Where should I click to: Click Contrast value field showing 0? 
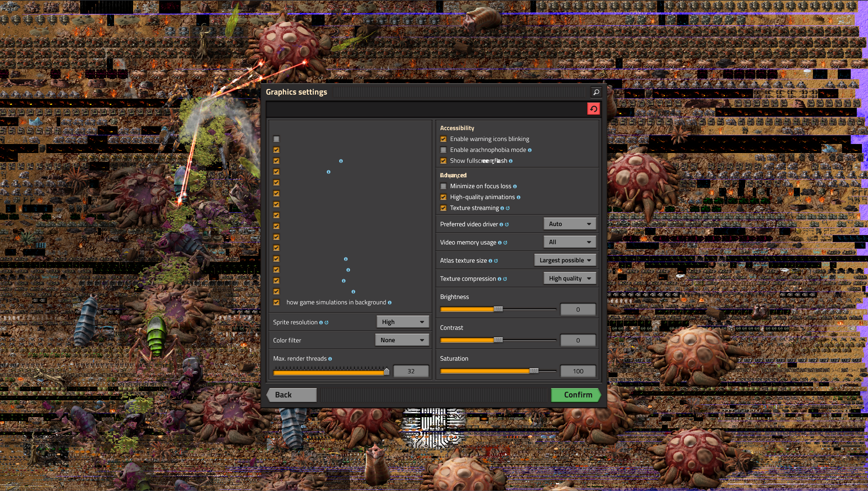pyautogui.click(x=578, y=341)
